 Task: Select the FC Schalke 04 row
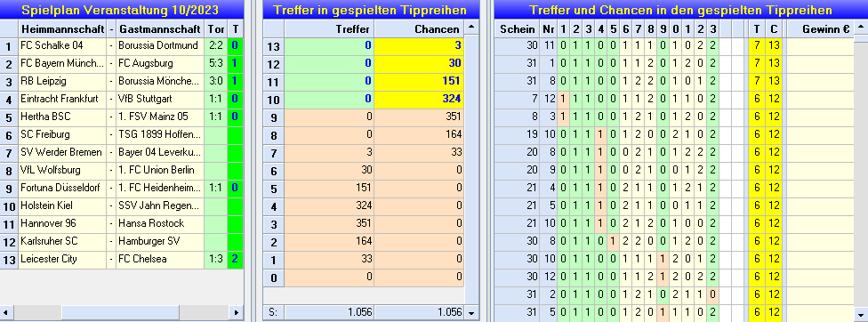122,46
